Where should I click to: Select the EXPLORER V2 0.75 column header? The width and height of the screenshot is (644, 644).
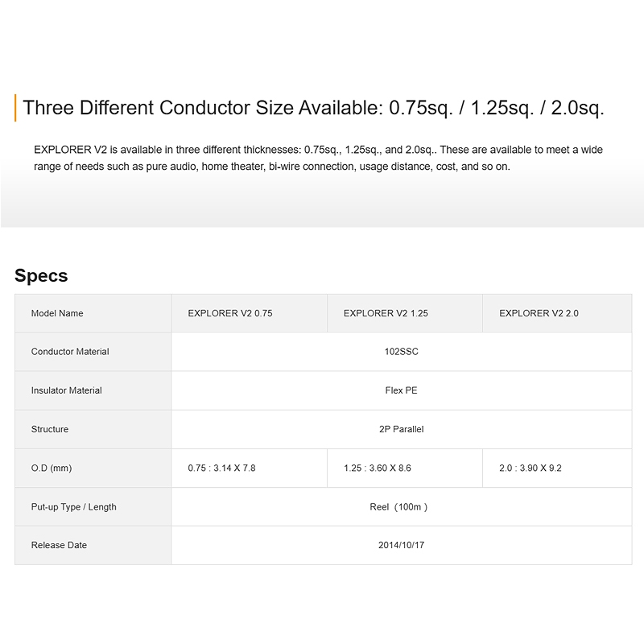pyautogui.click(x=230, y=313)
